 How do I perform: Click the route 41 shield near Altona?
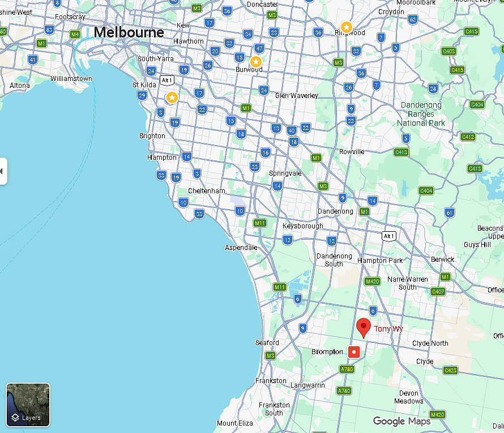32,60
